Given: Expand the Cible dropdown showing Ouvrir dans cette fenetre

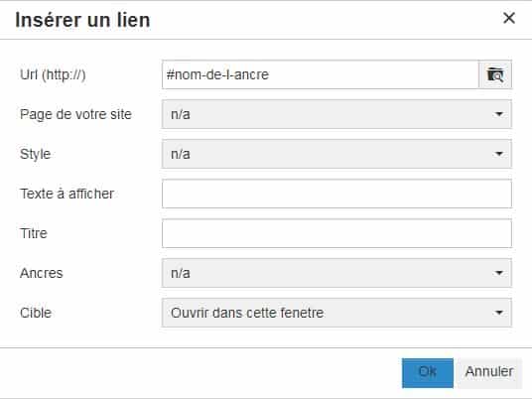Looking at the screenshot, I should [x=336, y=313].
